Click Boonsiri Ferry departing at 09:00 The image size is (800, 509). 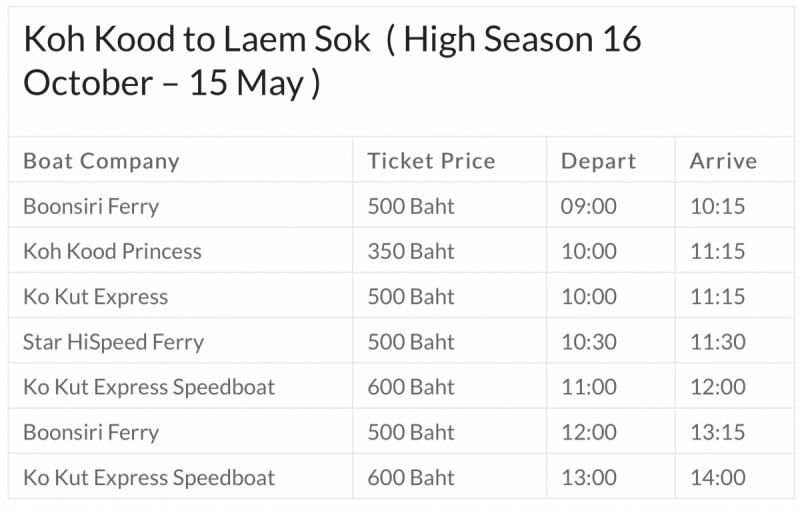tap(91, 207)
